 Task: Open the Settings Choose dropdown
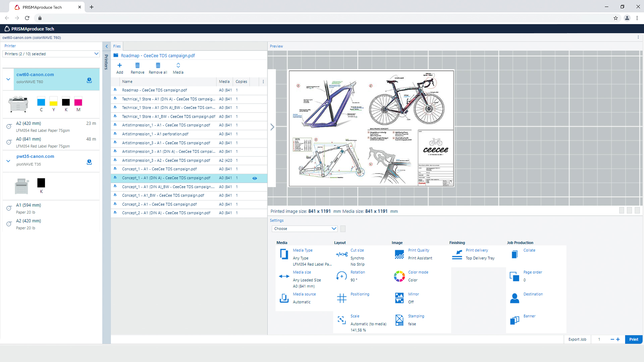[305, 229]
